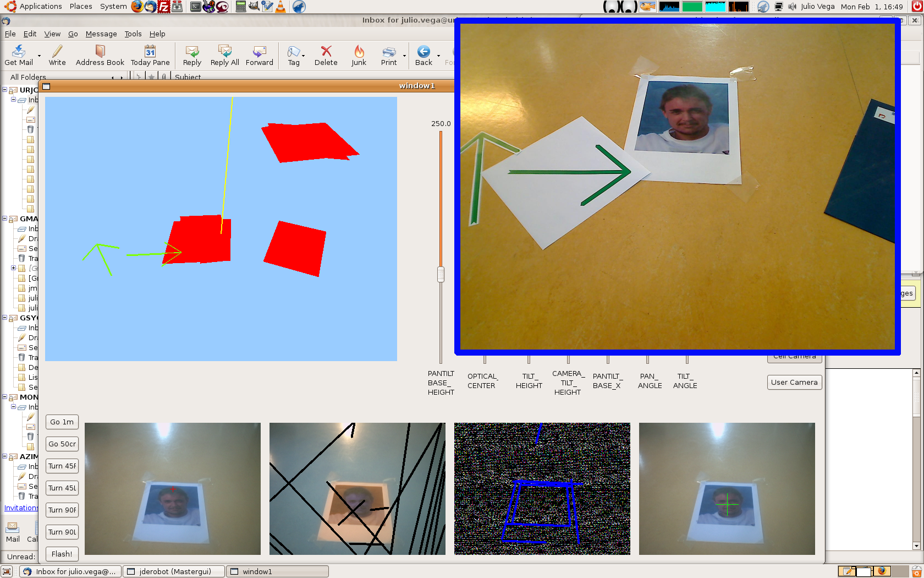The height and width of the screenshot is (578, 924).
Task: Open the File menu
Action: pyautogui.click(x=10, y=34)
